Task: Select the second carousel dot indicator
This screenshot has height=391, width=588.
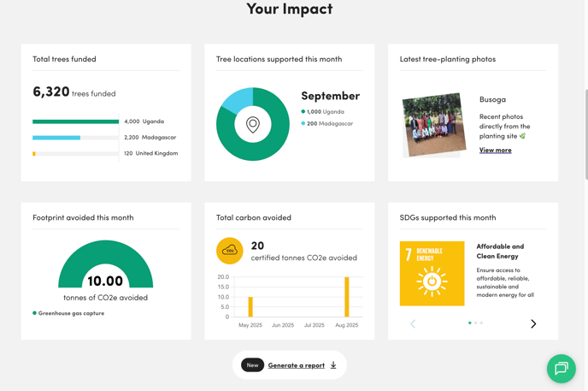Action: [x=475, y=323]
